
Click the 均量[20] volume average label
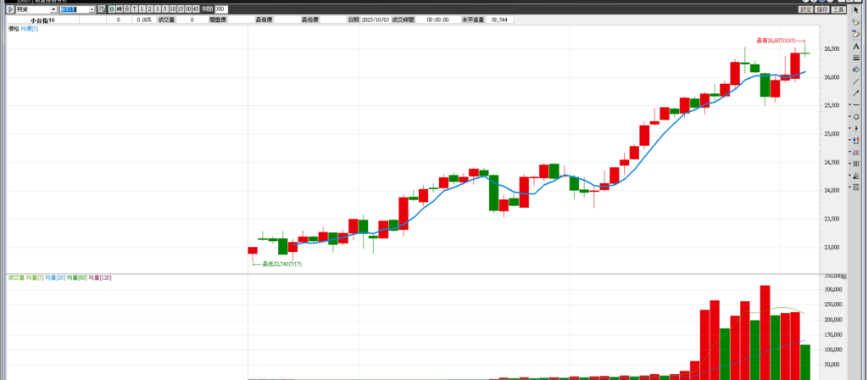[x=57, y=277]
